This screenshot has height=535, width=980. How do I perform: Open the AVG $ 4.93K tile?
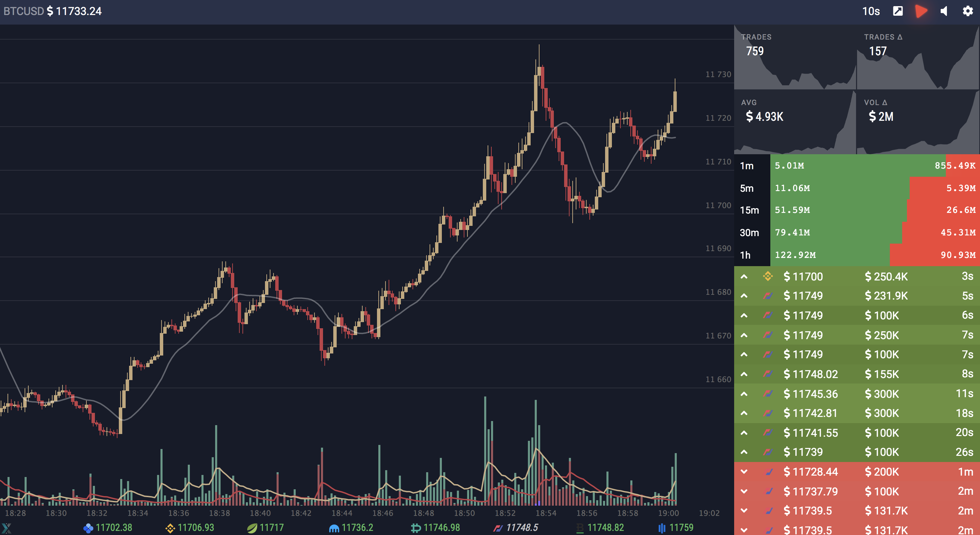[x=795, y=122]
